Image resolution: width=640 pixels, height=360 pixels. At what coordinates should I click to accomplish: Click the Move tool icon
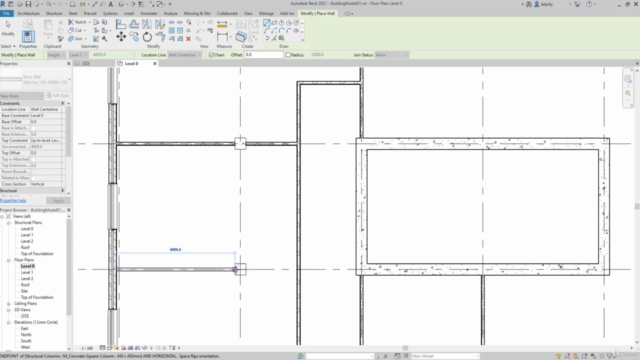[x=121, y=37]
